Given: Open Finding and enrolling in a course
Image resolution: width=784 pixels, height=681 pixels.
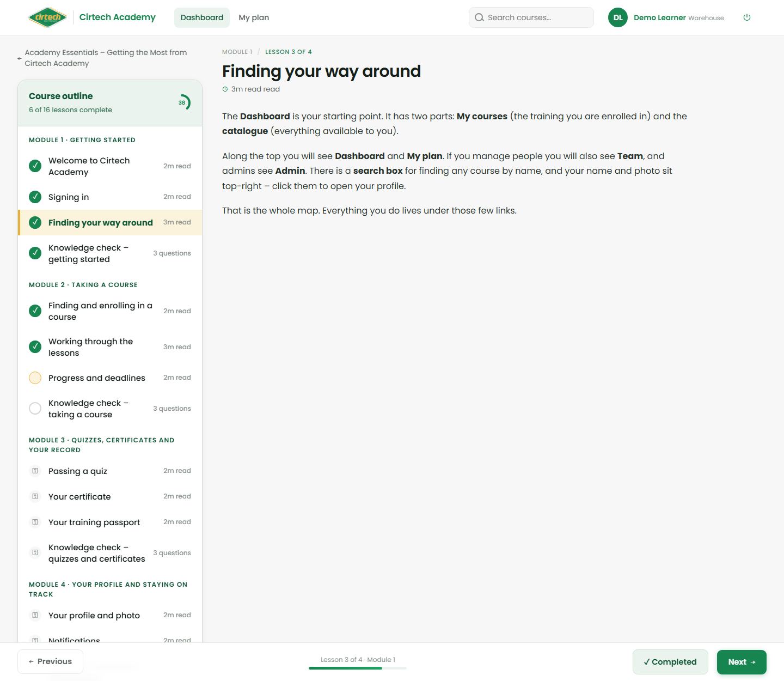Looking at the screenshot, I should 110,311.
